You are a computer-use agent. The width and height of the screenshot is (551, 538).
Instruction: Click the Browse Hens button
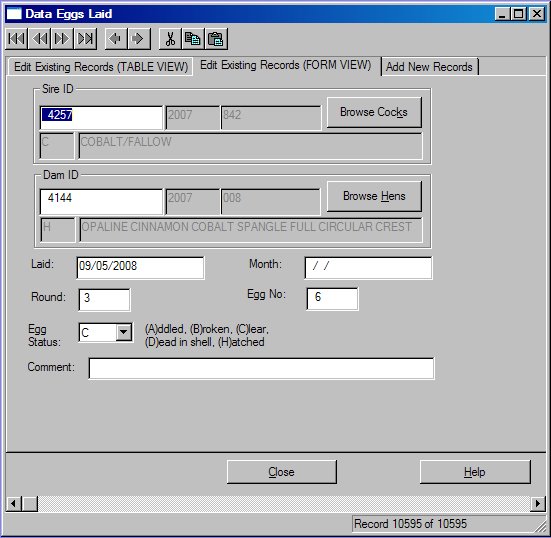[374, 196]
